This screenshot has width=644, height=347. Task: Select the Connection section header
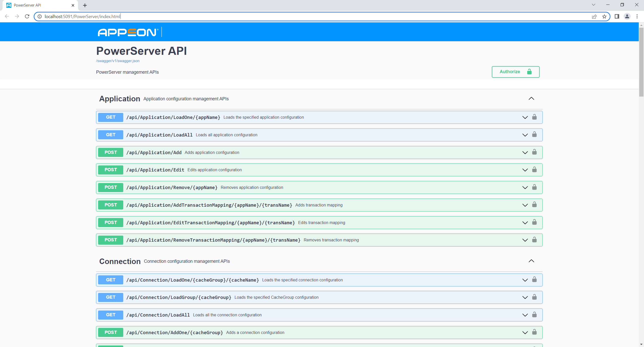(x=120, y=261)
